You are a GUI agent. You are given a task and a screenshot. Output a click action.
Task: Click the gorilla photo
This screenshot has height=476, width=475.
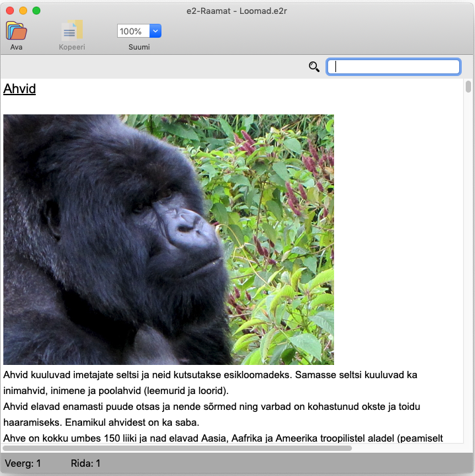point(169,239)
